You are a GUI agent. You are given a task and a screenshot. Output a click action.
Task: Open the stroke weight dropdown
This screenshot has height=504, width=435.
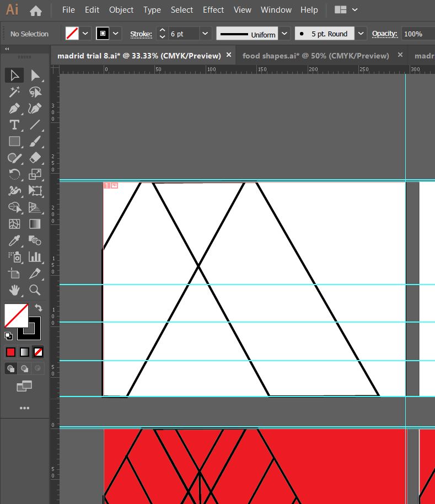205,34
